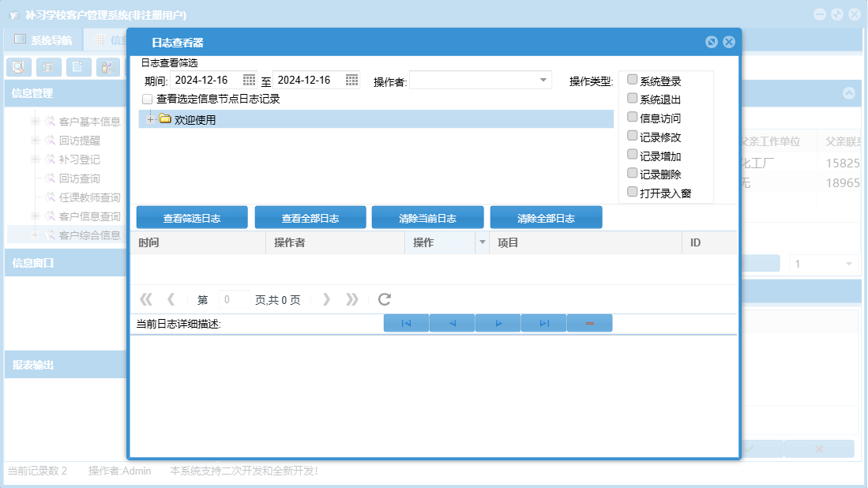Enable the 系统登录 checkbox
868x488 pixels.
click(x=632, y=80)
